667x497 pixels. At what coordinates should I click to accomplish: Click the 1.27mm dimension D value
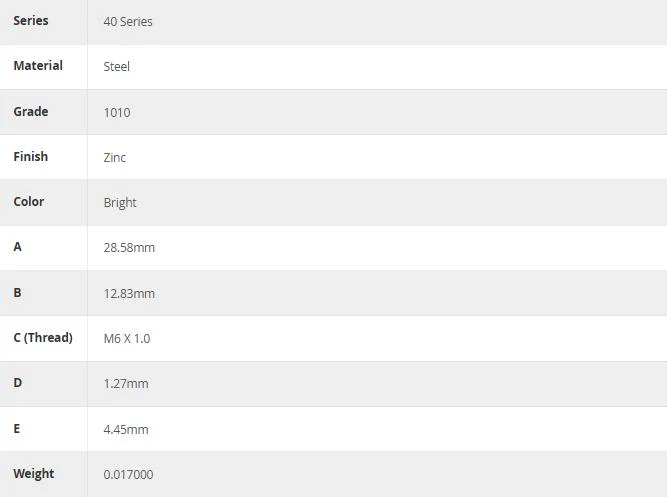click(x=126, y=384)
